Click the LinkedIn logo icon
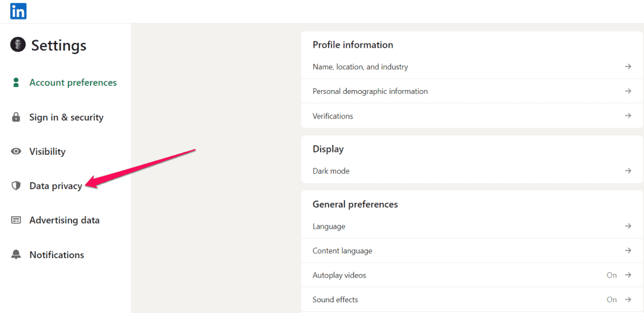This screenshot has height=313, width=644. 18,11
